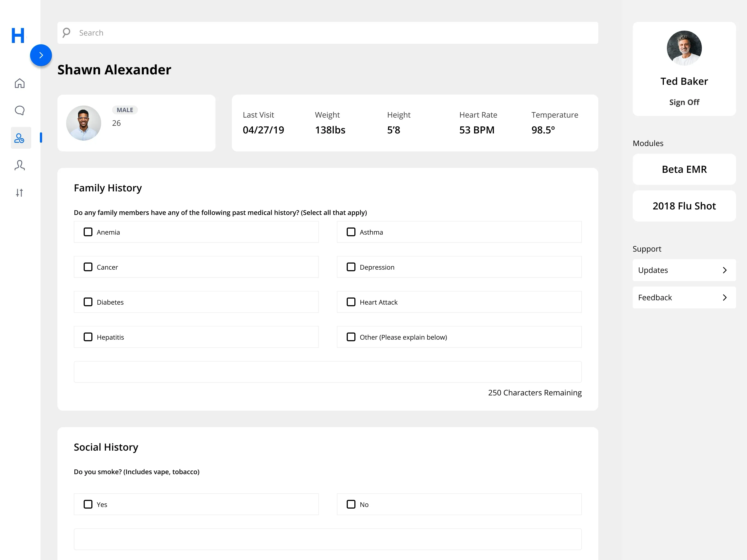Tick the Heart Attack checkbox
The width and height of the screenshot is (747, 560).
[x=351, y=302]
